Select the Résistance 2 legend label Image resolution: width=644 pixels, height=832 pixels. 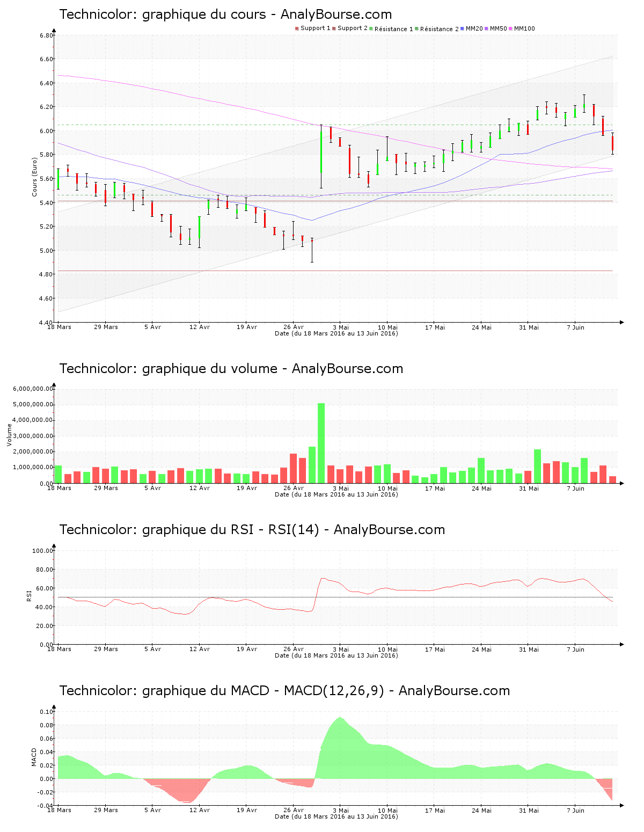439,29
